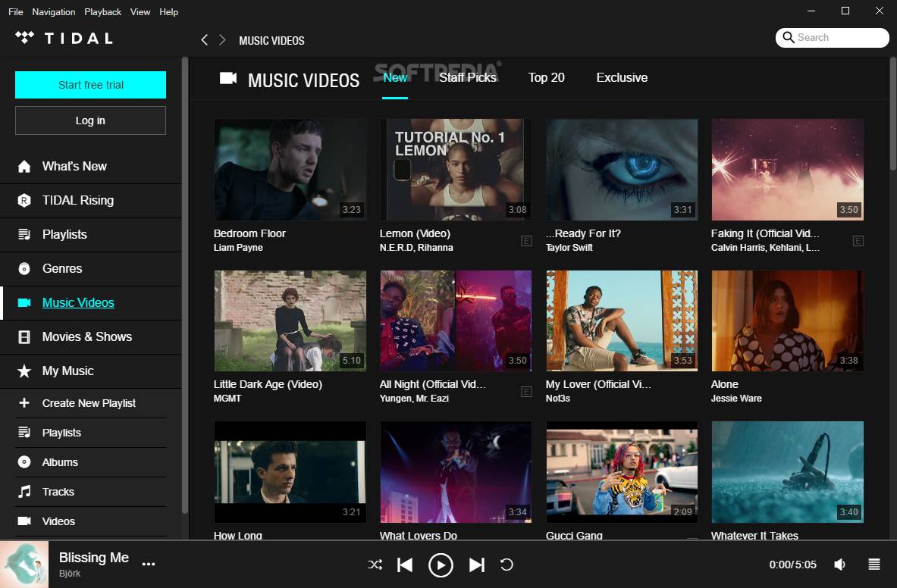Skip to next track

click(476, 565)
